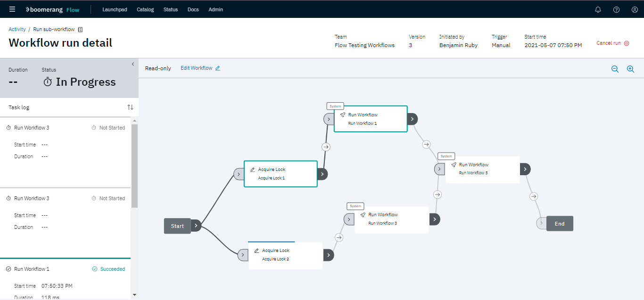Click the pencil icon next to Edit Workflow
Viewport: 644px width, 300px height.
coord(218,68)
